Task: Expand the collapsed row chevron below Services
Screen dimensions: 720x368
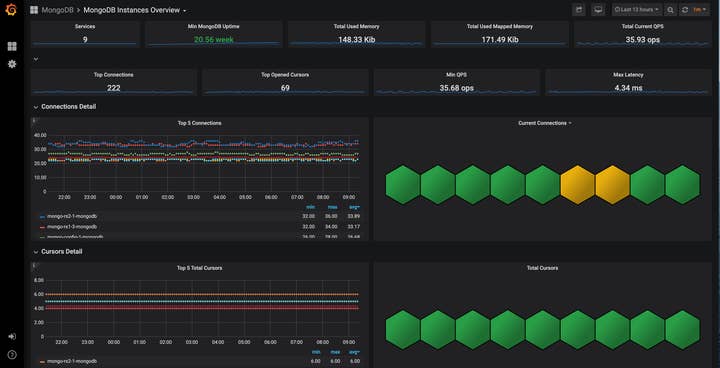Action: tap(36, 59)
